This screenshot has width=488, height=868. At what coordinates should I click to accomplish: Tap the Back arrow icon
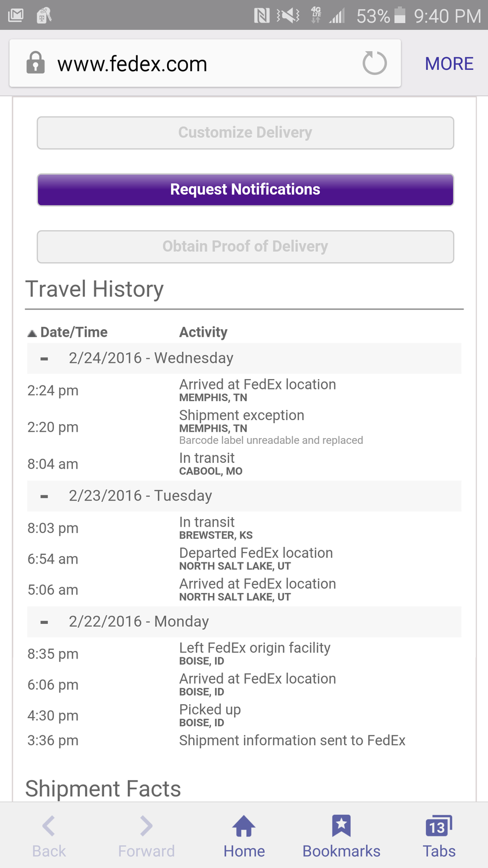click(49, 826)
